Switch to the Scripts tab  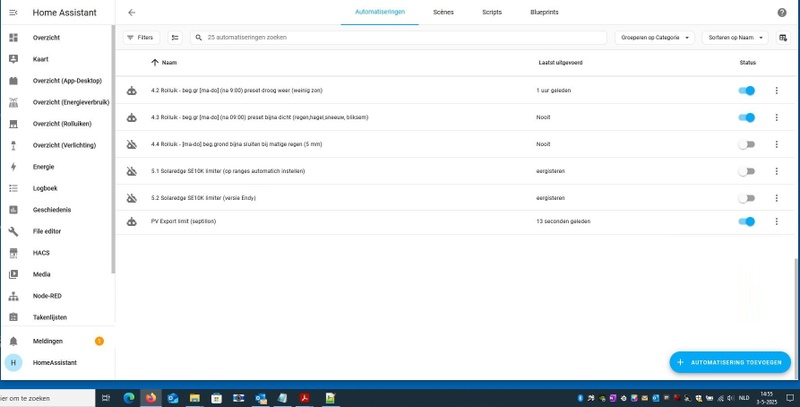click(492, 12)
